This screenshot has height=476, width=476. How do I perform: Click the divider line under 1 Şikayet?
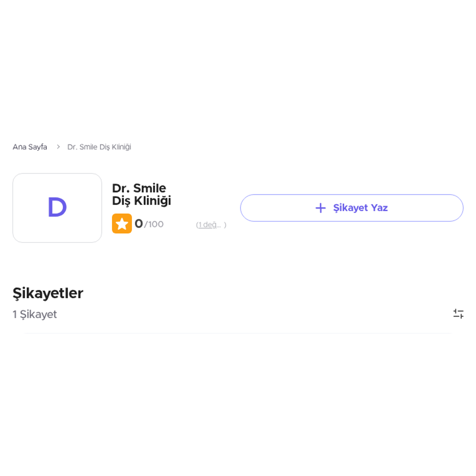[x=238, y=333]
